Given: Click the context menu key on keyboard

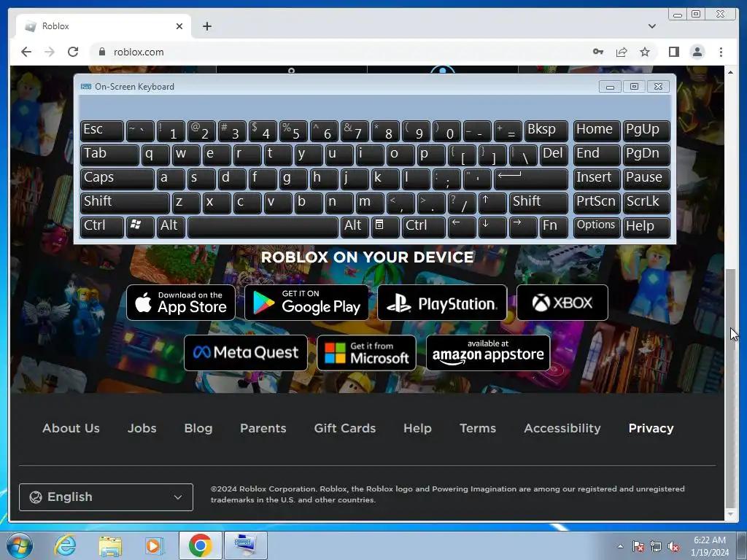Looking at the screenshot, I should pos(385,227).
